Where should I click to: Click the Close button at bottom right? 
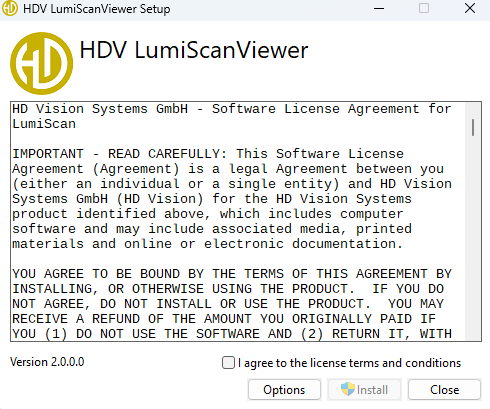[444, 390]
